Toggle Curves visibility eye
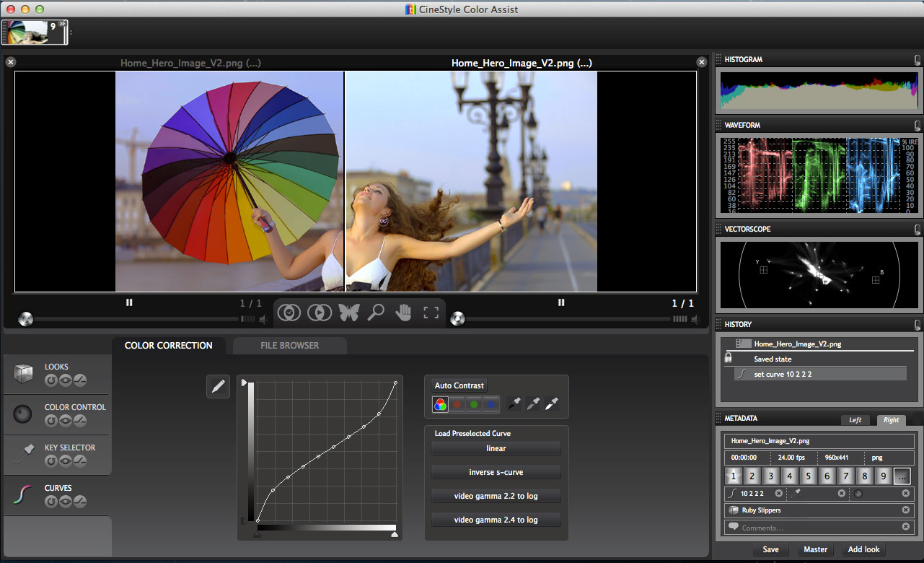Image resolution: width=924 pixels, height=563 pixels. (x=65, y=502)
